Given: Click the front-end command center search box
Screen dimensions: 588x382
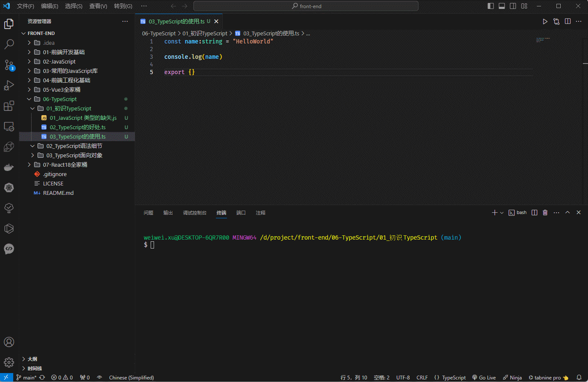Looking at the screenshot, I should coord(306,6).
